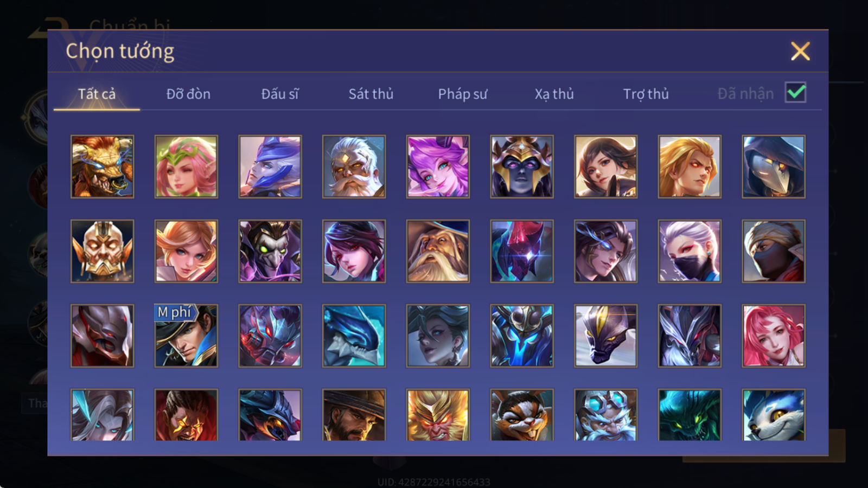Select the white-haired hero wearing black mask
The height and width of the screenshot is (488, 868).
tap(690, 251)
